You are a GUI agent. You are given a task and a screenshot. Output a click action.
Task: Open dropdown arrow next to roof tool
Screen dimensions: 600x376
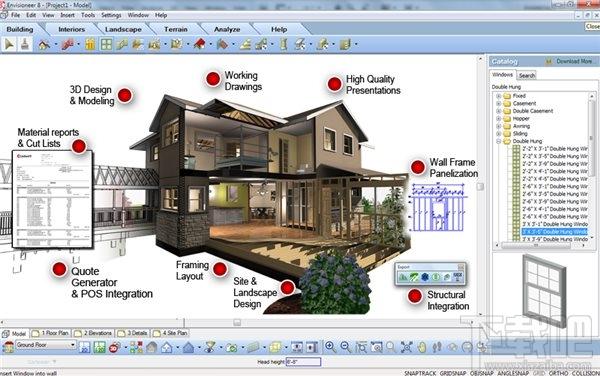[210, 45]
